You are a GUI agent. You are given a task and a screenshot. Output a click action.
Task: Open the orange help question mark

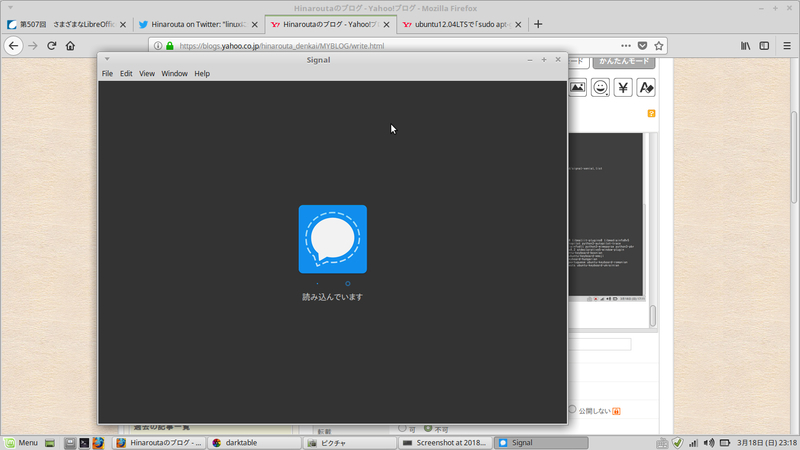coord(652,113)
